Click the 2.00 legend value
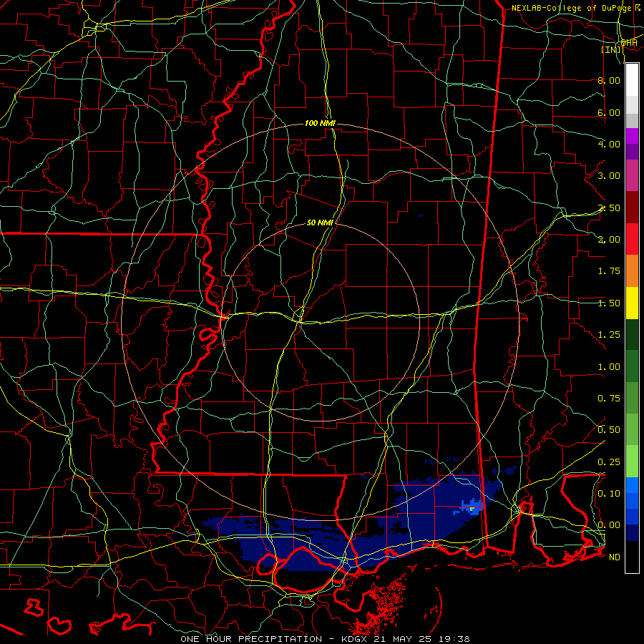 pyautogui.click(x=609, y=239)
